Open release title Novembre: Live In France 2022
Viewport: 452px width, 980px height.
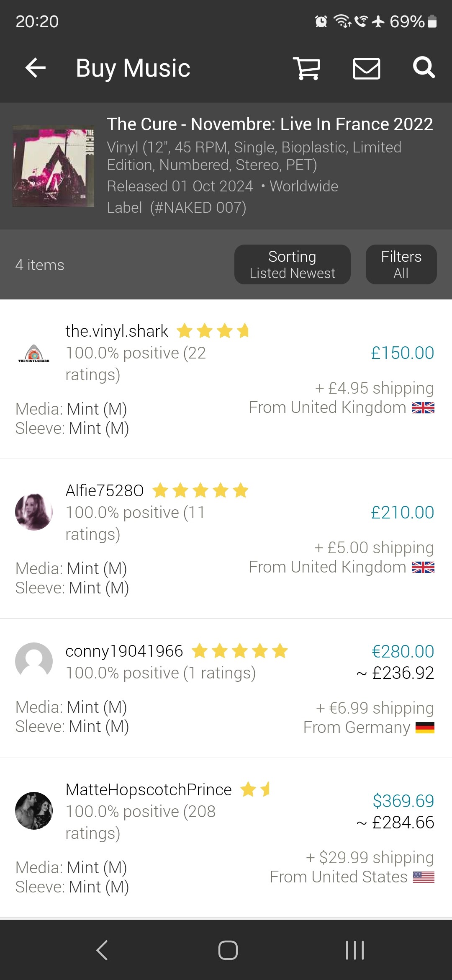coord(270,124)
